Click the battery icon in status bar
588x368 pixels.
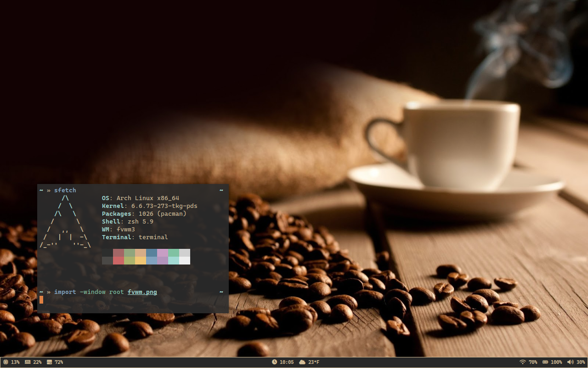[545, 362]
